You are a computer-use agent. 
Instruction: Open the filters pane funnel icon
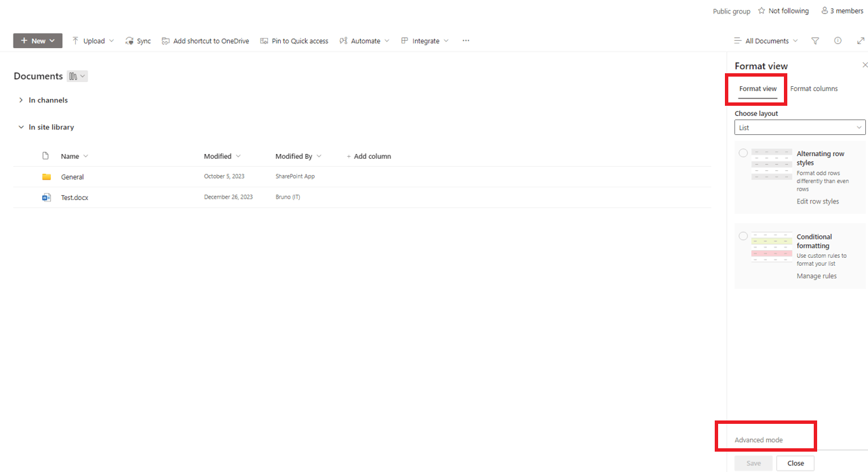point(815,41)
